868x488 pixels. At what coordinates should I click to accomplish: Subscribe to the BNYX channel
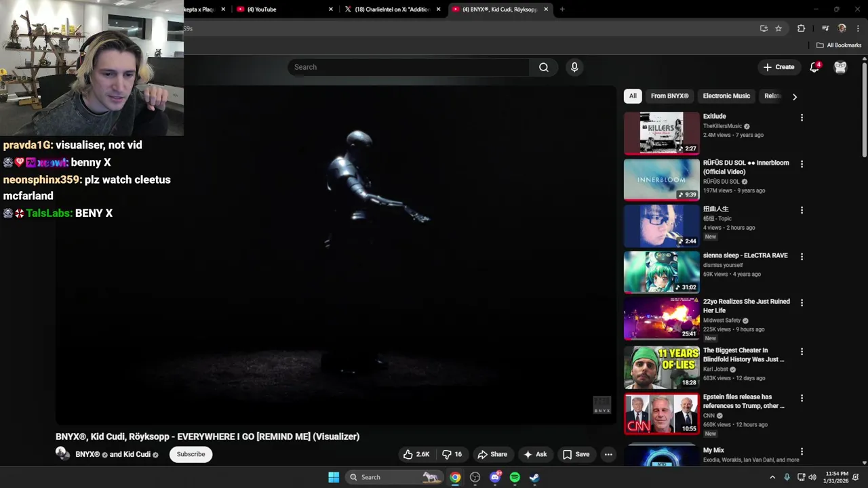191,454
